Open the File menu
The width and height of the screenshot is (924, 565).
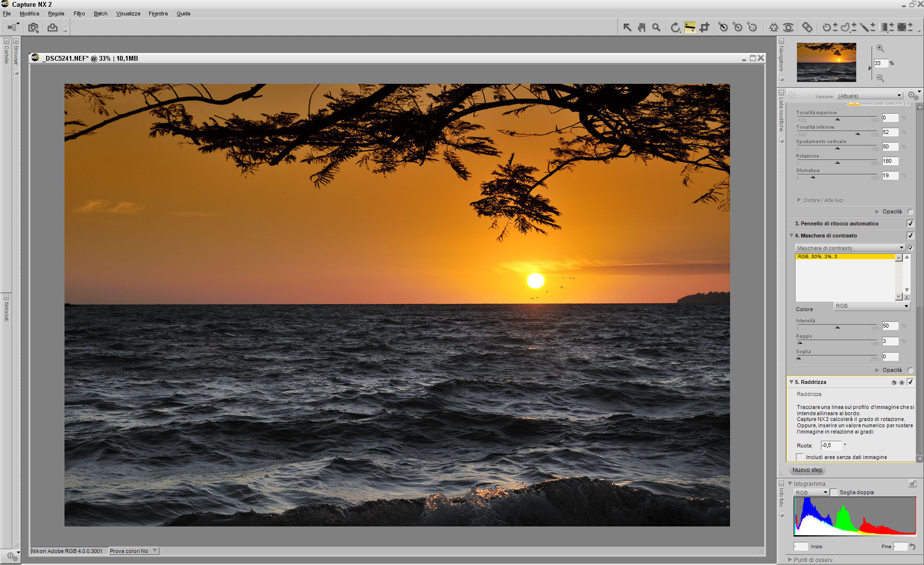point(7,13)
